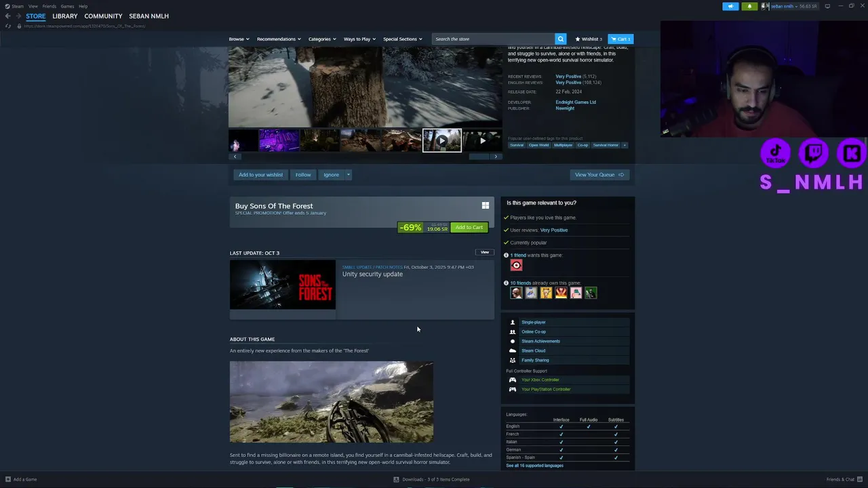The width and height of the screenshot is (868, 488).
Task: Go back with the back arrow
Action: 7,16
